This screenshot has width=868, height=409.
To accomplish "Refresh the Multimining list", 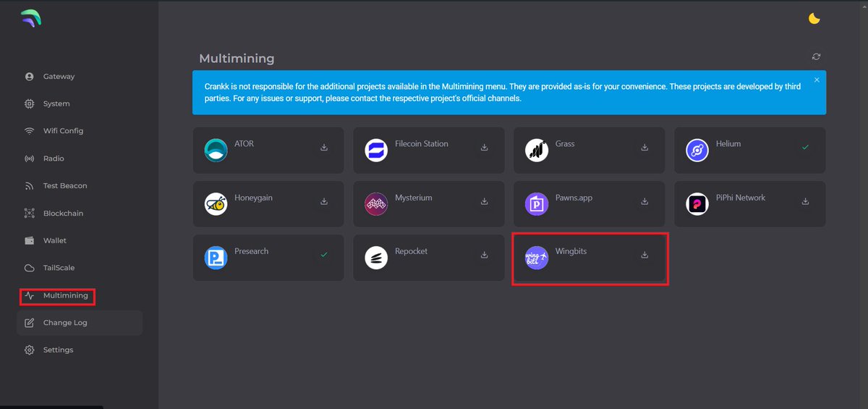I will pos(817,56).
